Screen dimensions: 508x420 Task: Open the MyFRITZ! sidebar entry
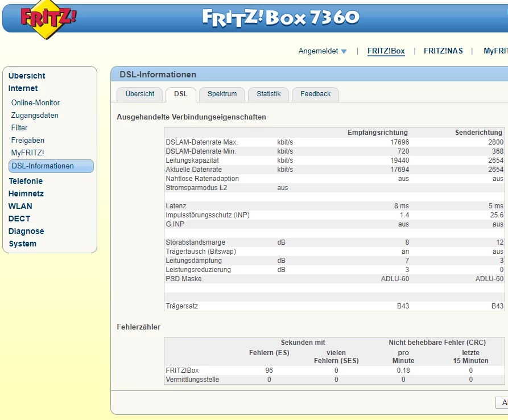click(27, 153)
